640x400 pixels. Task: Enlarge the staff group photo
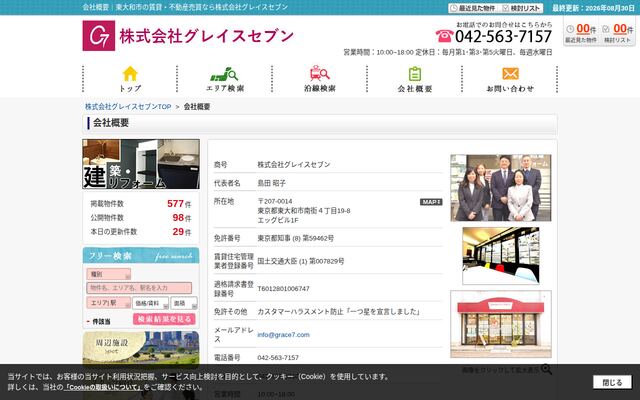tap(501, 188)
